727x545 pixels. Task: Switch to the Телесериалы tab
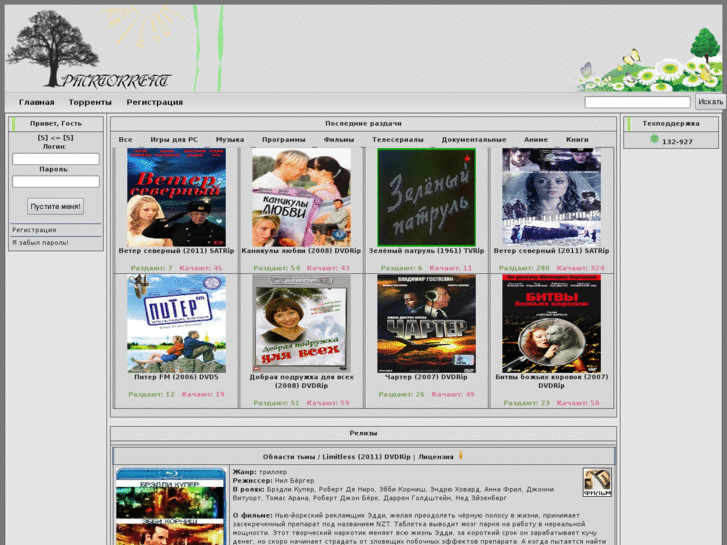coord(397,140)
